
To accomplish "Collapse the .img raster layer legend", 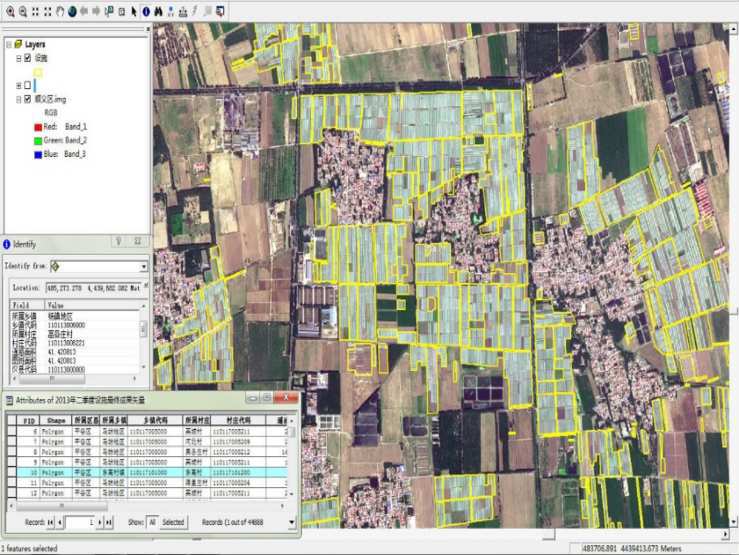I will pos(19,99).
